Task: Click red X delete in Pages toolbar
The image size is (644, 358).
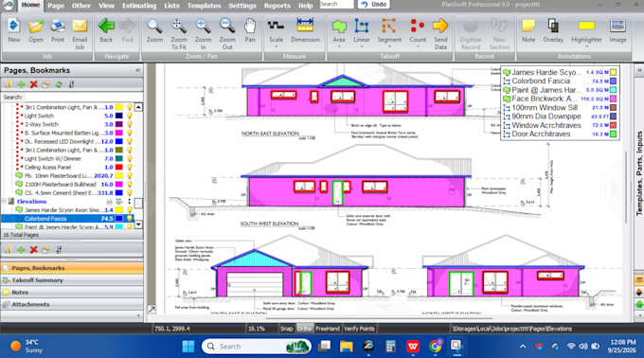Action: pyautogui.click(x=34, y=84)
